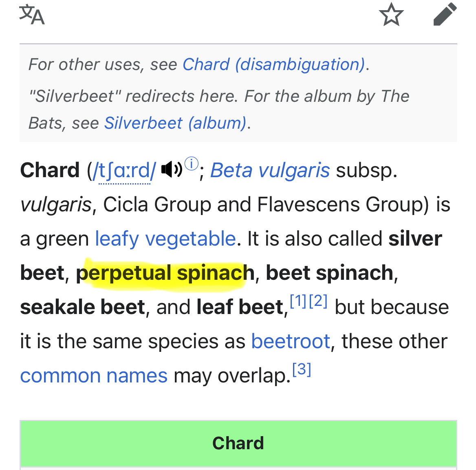Play the Chard pronunciation speaker icon
Image resolution: width=476 pixels, height=470 pixels.
pyautogui.click(x=172, y=169)
